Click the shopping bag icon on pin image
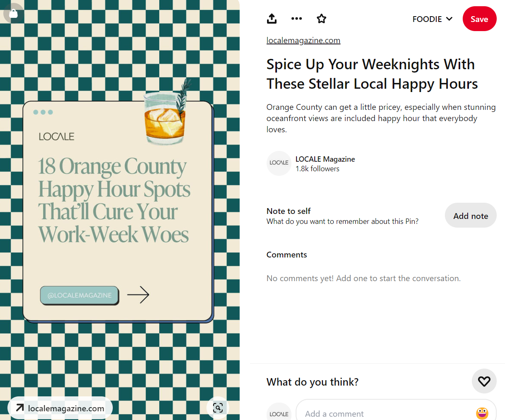 tap(13, 14)
